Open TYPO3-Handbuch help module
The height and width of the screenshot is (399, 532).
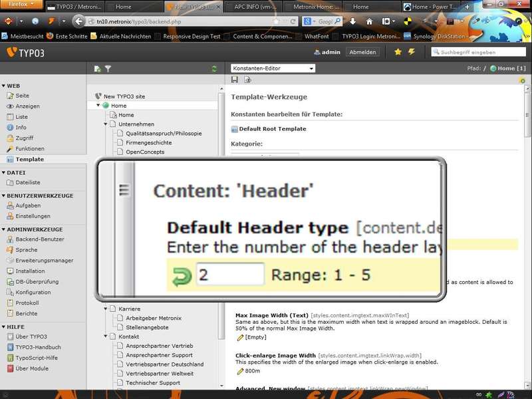[34, 347]
